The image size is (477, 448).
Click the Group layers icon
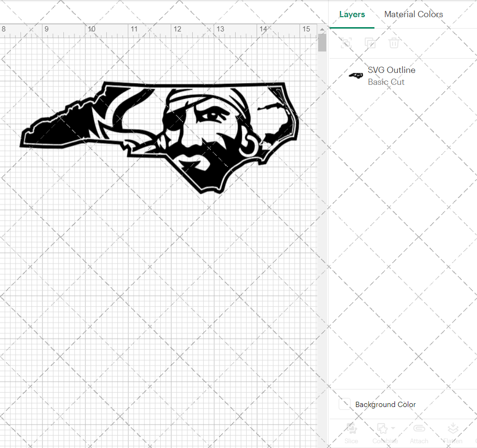tap(346, 43)
